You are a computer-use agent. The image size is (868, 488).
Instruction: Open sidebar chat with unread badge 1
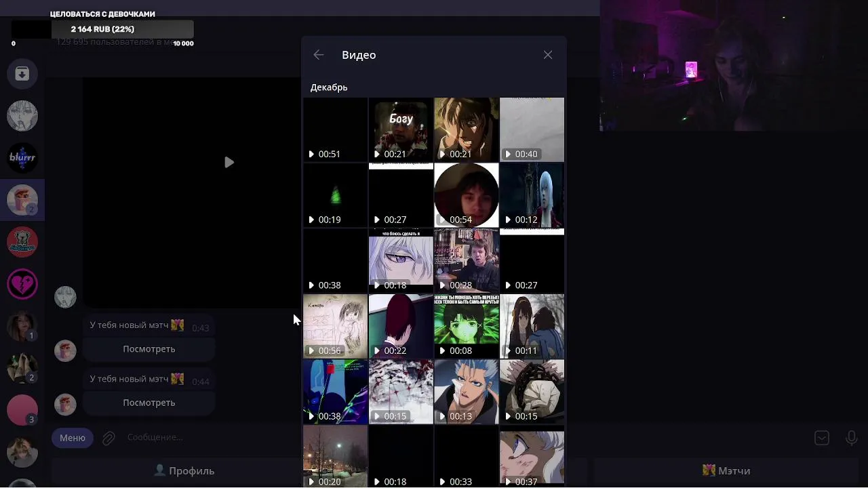tap(22, 326)
